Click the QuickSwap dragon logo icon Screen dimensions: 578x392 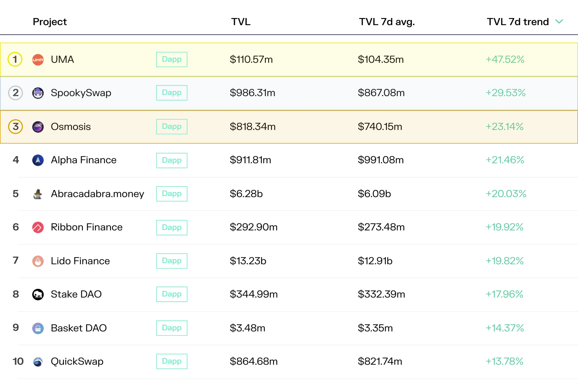[38, 362]
